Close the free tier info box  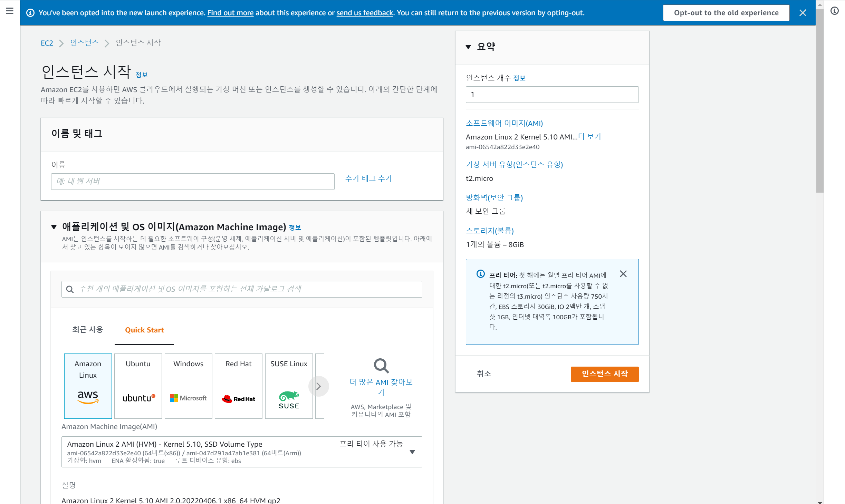(x=623, y=274)
